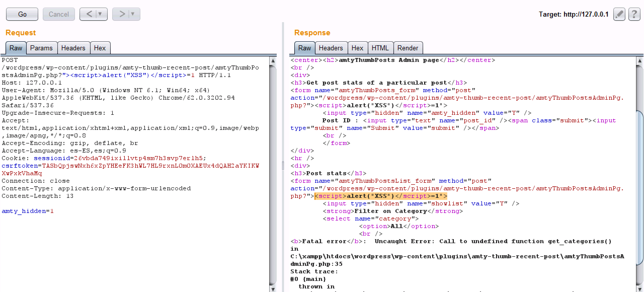Screen dimensions: 644x292
Task: Go to next request in history
Action: click(x=122, y=14)
